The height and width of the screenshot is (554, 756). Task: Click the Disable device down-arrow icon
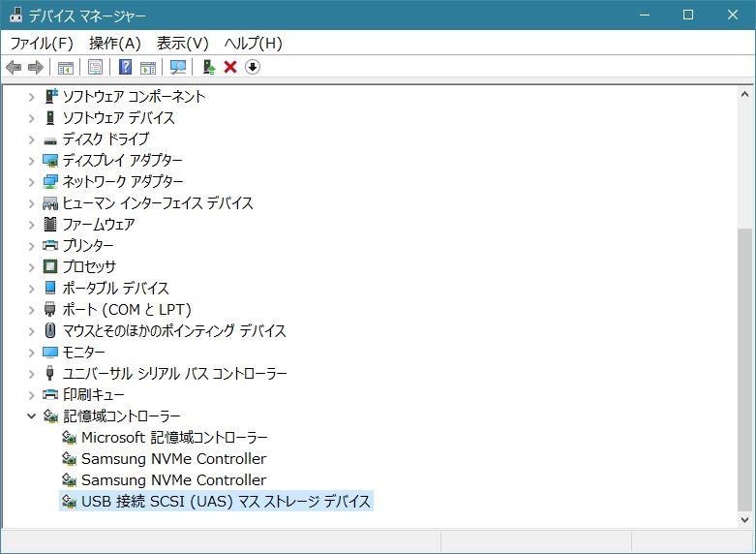(x=253, y=67)
